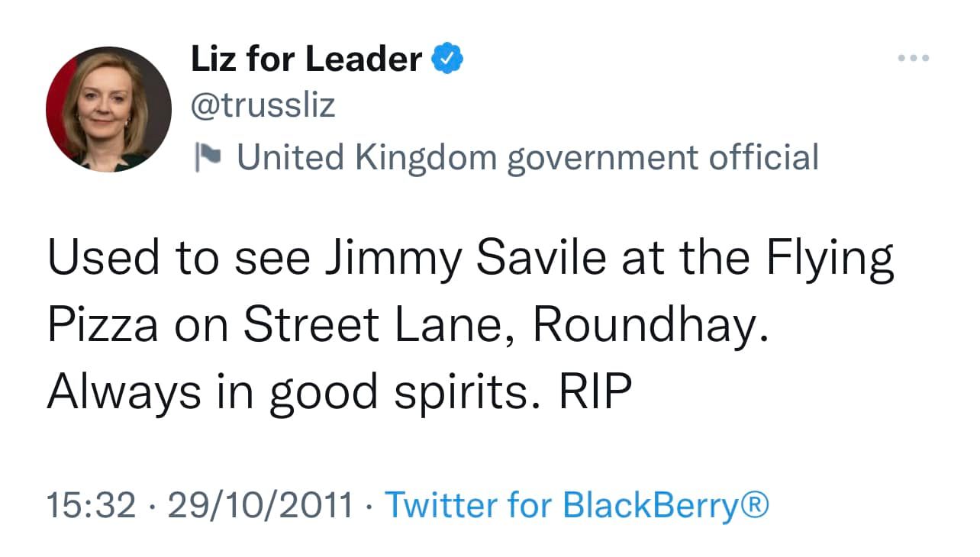Open the "Liz for Leader" profile name
Image resolution: width=980 pixels, height=557 pixels.
coord(305,59)
